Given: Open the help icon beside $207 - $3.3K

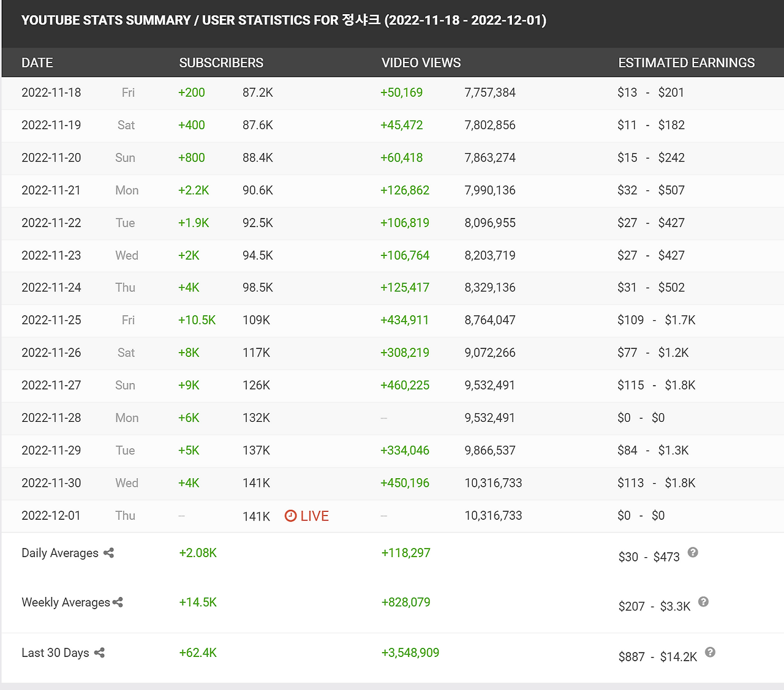Looking at the screenshot, I should 704,602.
